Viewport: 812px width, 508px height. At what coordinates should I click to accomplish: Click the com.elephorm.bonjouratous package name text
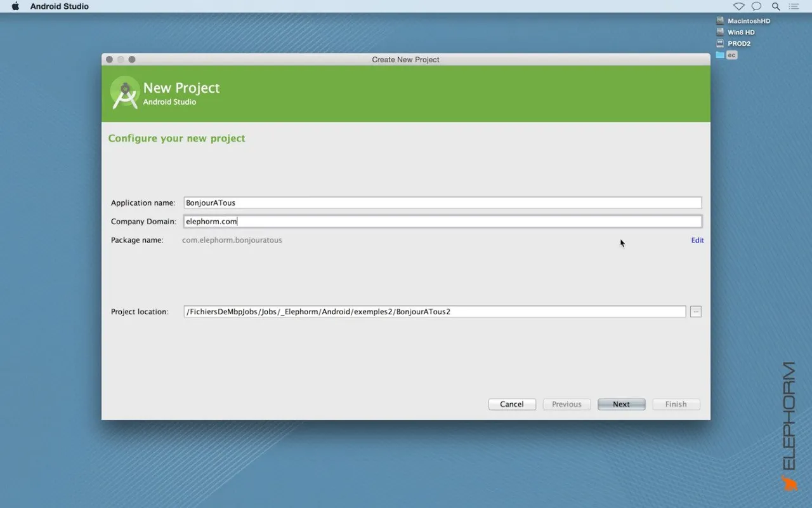coord(232,240)
